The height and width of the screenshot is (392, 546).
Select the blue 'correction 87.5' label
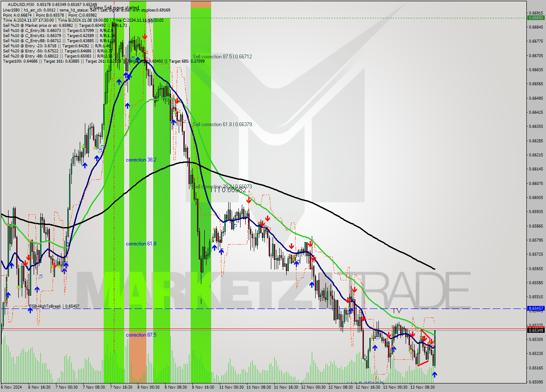[x=141, y=335]
